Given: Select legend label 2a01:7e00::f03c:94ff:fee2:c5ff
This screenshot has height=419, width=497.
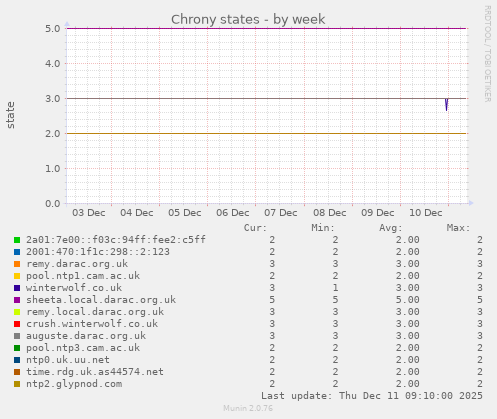Looking at the screenshot, I should pyautogui.click(x=116, y=240).
